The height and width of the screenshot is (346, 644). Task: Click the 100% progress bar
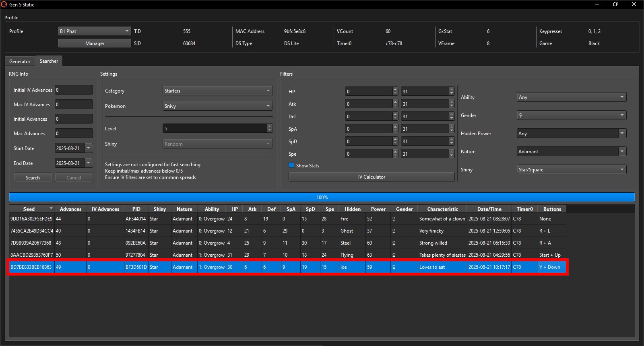coord(322,198)
